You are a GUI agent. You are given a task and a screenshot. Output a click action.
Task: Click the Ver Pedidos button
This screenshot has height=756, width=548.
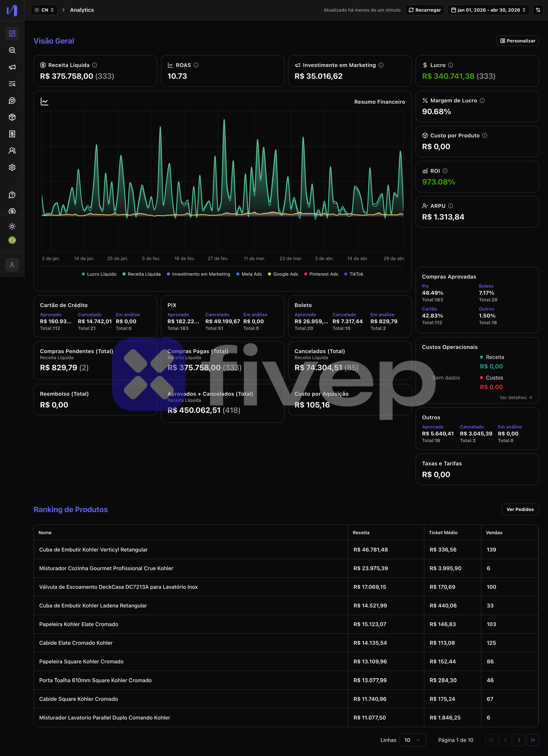pyautogui.click(x=520, y=509)
